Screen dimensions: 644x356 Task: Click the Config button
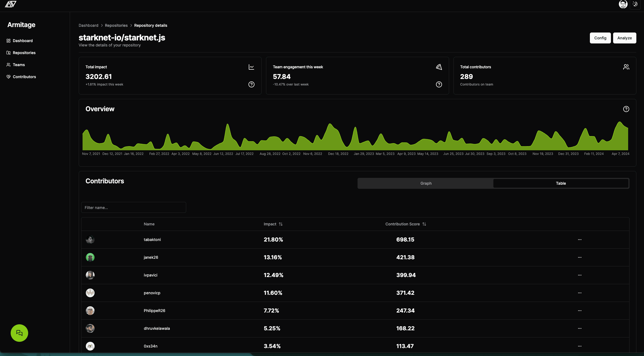pos(600,38)
